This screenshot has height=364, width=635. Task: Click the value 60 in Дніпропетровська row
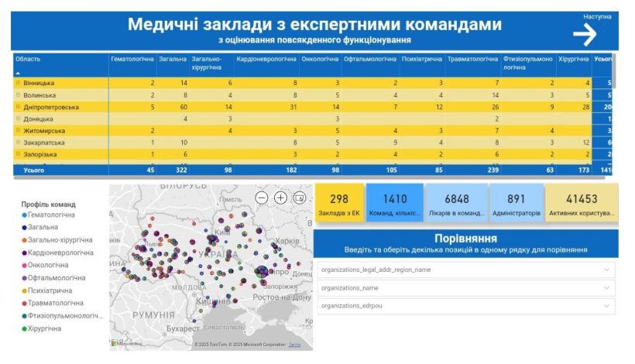click(184, 107)
